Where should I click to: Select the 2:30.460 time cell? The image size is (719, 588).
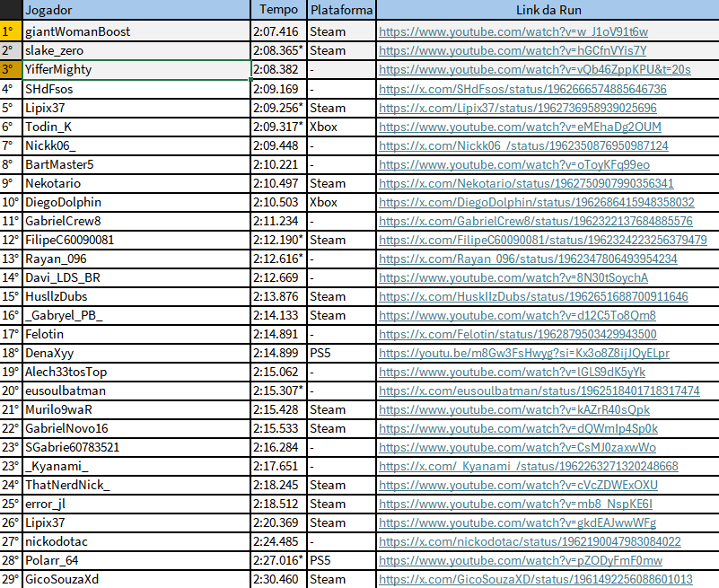[x=278, y=579]
